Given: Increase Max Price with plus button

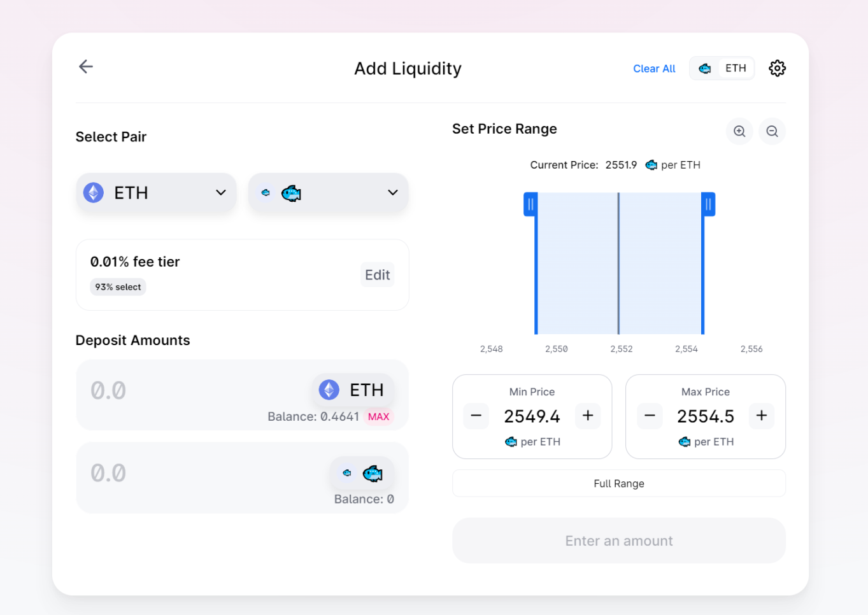Looking at the screenshot, I should (x=761, y=416).
